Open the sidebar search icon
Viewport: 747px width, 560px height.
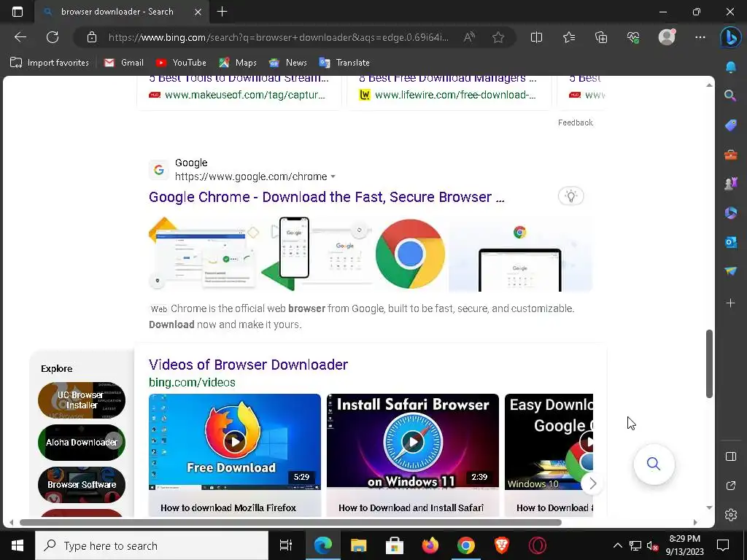pos(730,96)
